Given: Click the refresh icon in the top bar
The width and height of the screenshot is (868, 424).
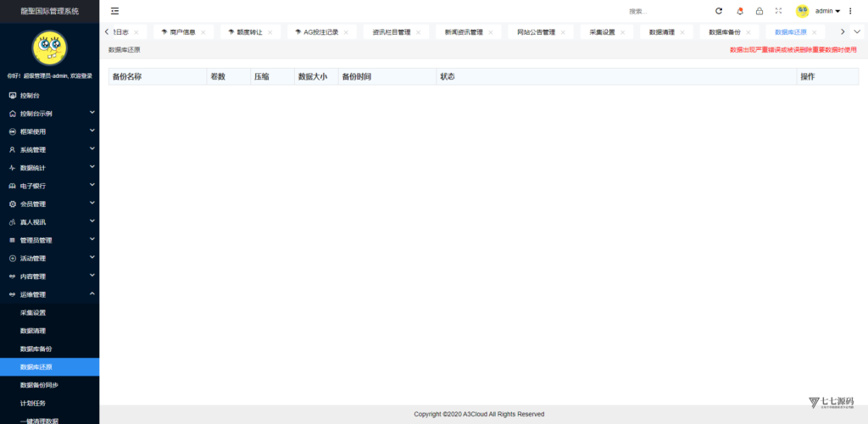Looking at the screenshot, I should click(x=719, y=11).
